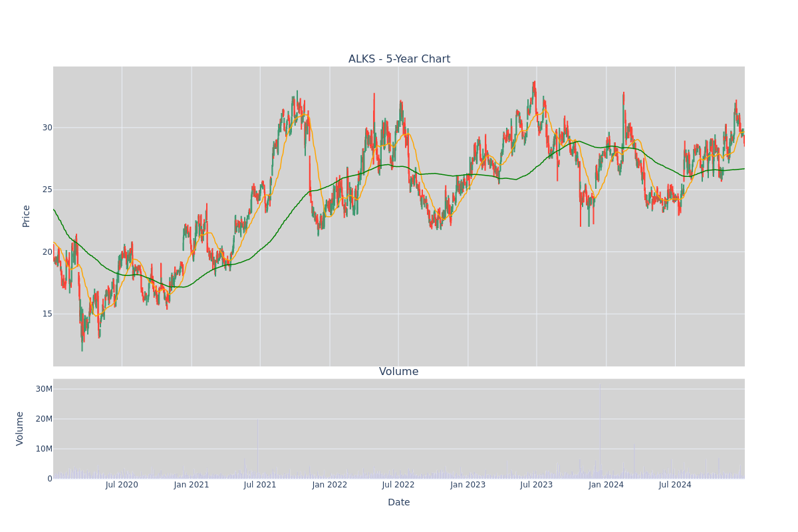Click the "10M" volume axis tick

coord(44,449)
